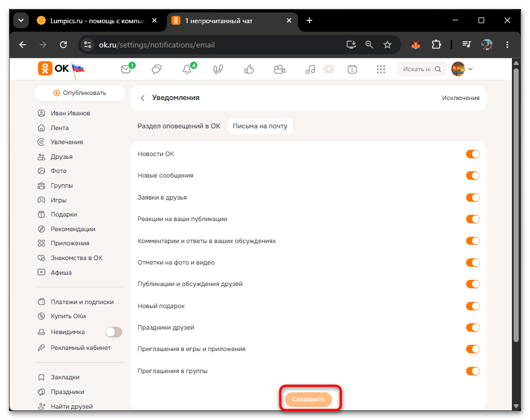Open the services grid icon
This screenshot has width=530, height=420.
tap(381, 70)
